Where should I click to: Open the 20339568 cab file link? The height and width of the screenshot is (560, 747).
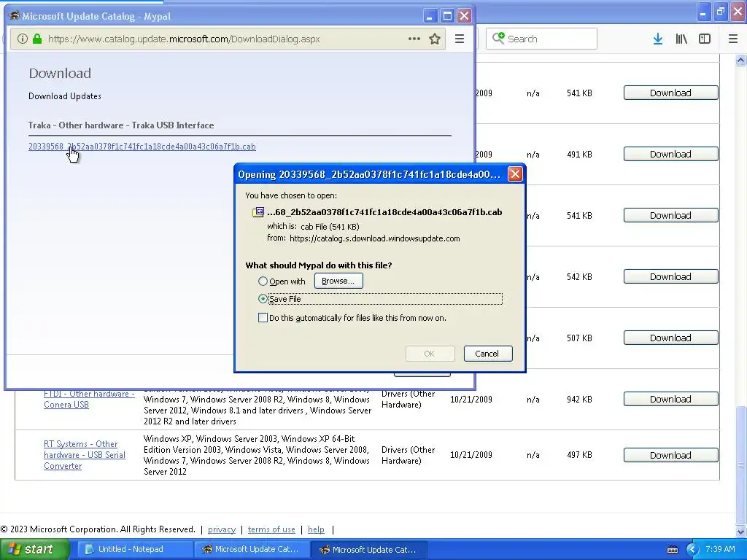pyautogui.click(x=142, y=147)
